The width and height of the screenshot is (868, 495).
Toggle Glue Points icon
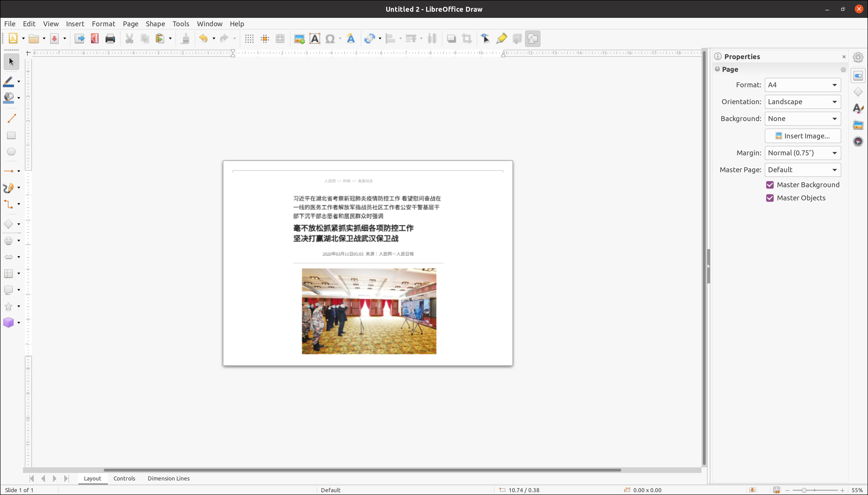(x=501, y=38)
